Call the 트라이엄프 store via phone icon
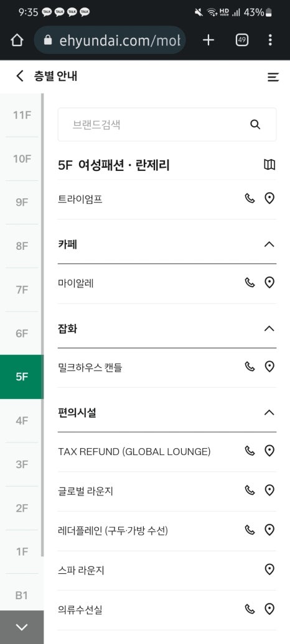Viewport: 290px width, 644px height. point(250,199)
